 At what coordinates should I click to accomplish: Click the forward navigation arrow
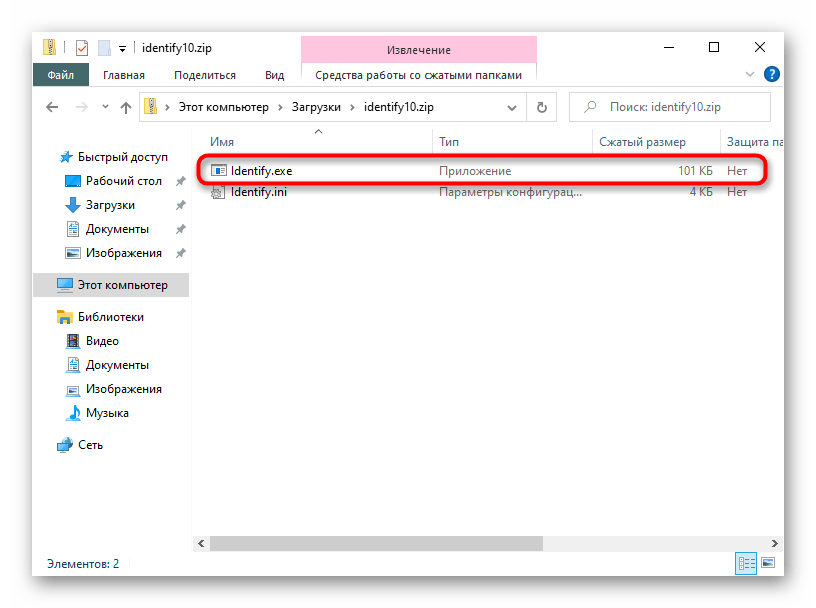point(80,107)
